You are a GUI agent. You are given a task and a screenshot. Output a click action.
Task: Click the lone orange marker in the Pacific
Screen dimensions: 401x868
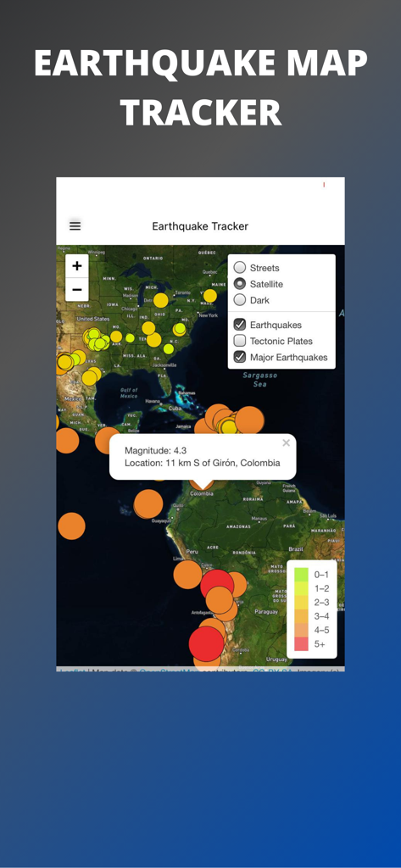point(71,526)
